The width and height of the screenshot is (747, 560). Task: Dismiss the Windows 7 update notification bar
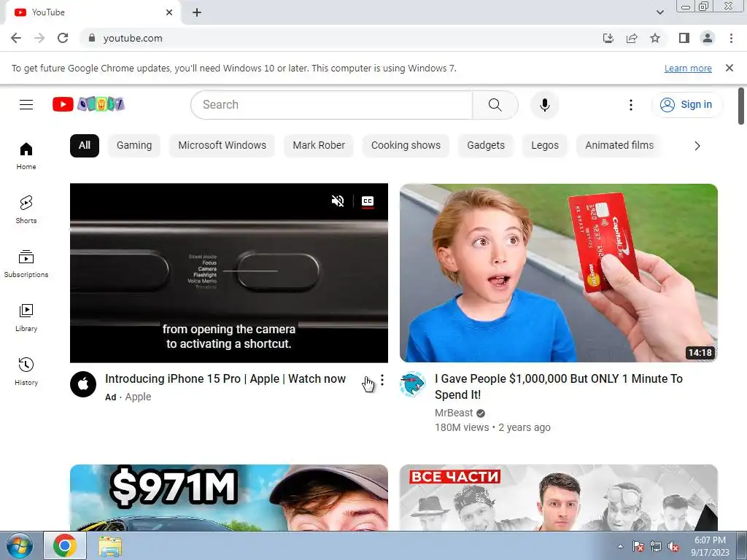(x=729, y=68)
